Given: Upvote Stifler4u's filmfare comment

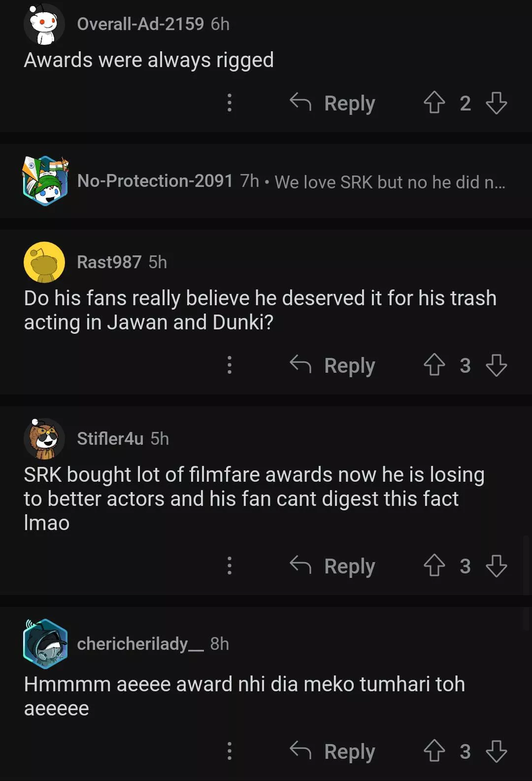Looking at the screenshot, I should [434, 566].
